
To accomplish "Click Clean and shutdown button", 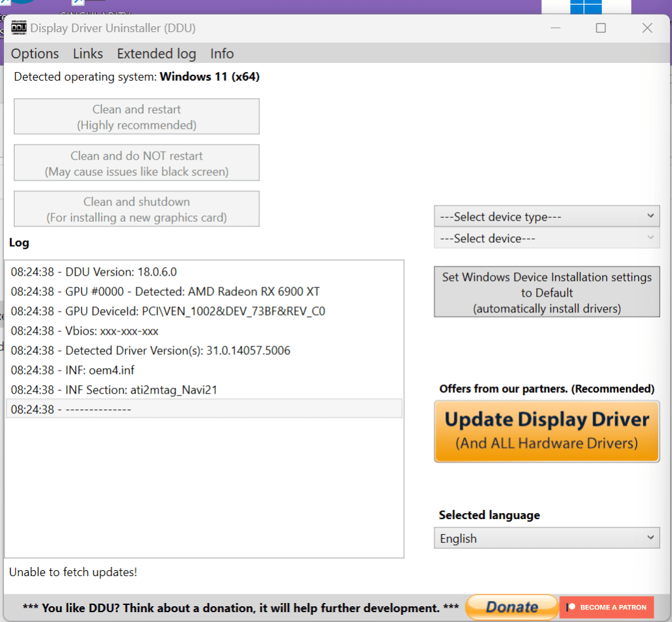I will (x=136, y=209).
